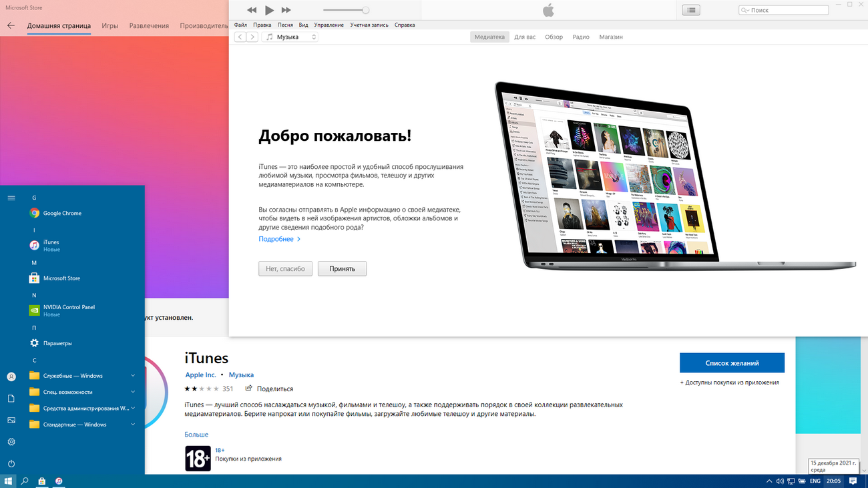
Task: Click the star rating for iTunes
Action: pos(202,389)
